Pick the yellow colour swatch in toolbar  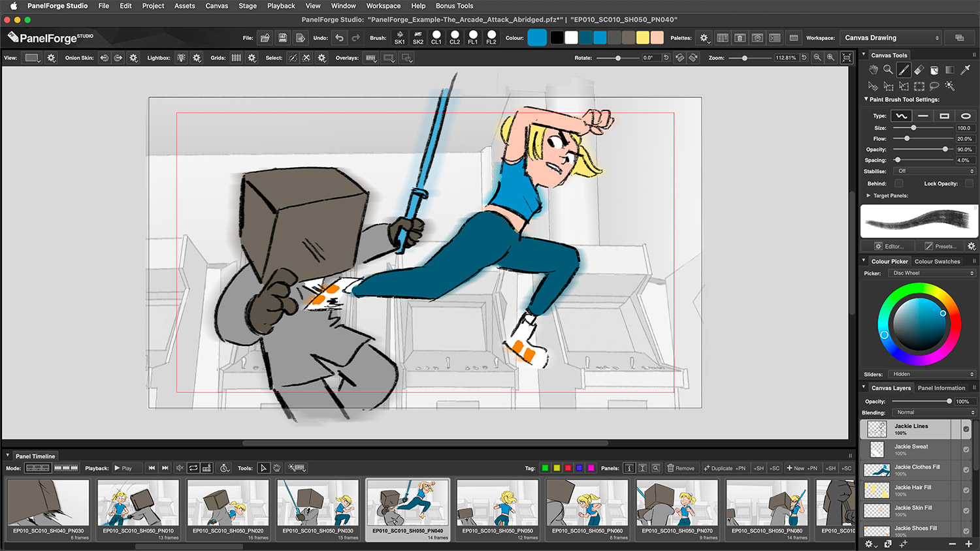(x=643, y=38)
